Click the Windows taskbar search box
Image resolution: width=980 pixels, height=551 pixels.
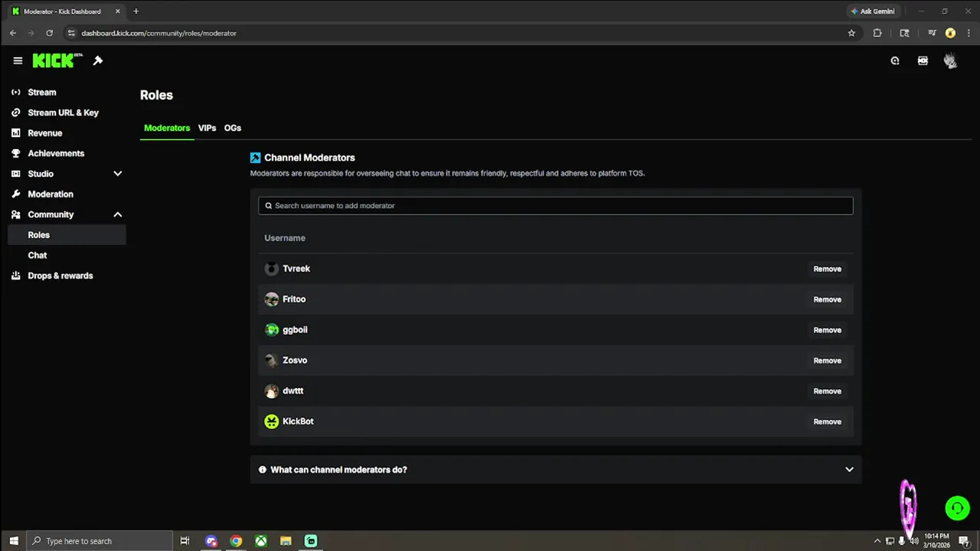click(x=100, y=541)
